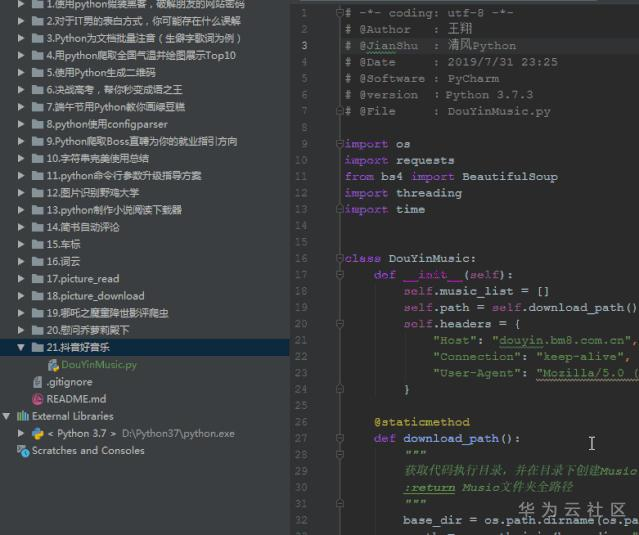
Task: Click the D:\Python37\python.exe interpreter path
Action: pyautogui.click(x=178, y=434)
